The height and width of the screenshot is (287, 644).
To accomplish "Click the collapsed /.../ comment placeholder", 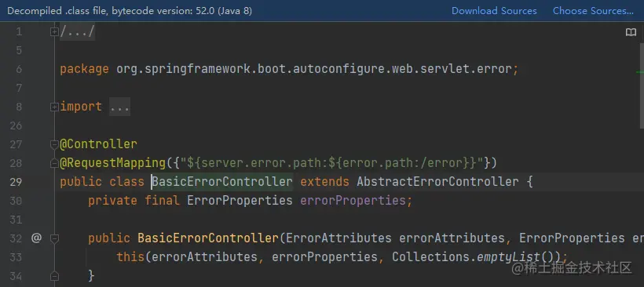I will 78,31.
